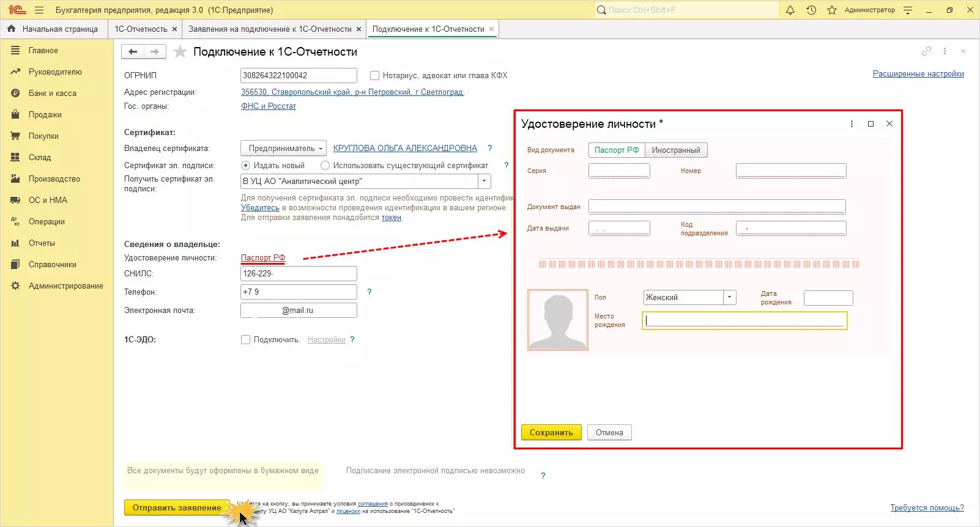Click help question mark beside Издать новый options
The image size is (980, 527).
506,165
